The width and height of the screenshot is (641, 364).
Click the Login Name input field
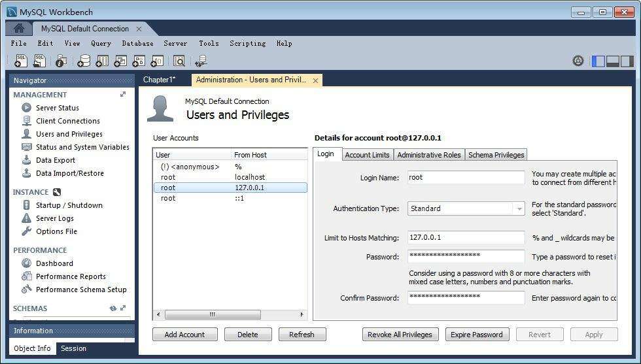466,178
